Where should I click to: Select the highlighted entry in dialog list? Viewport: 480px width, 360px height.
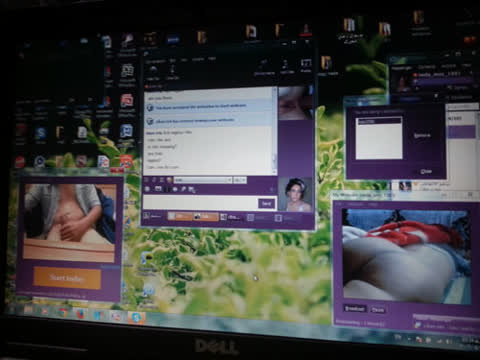coord(379,121)
